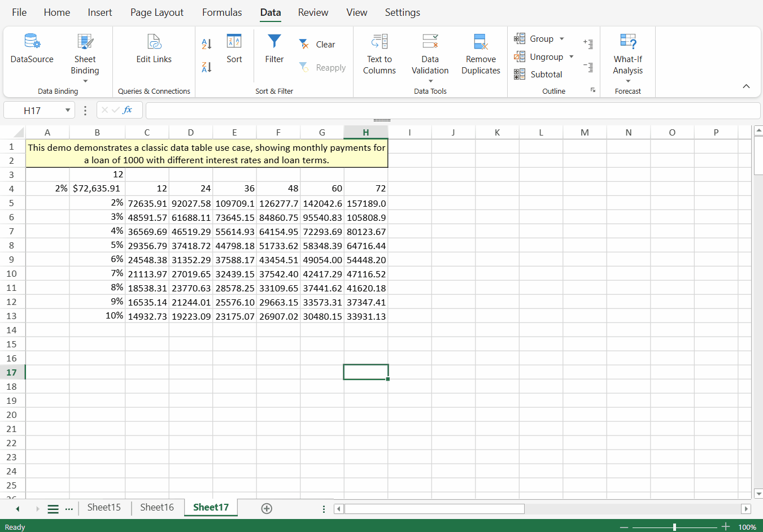Click the Hide Detail outline icon
Screen dimensions: 763x532
(x=588, y=67)
